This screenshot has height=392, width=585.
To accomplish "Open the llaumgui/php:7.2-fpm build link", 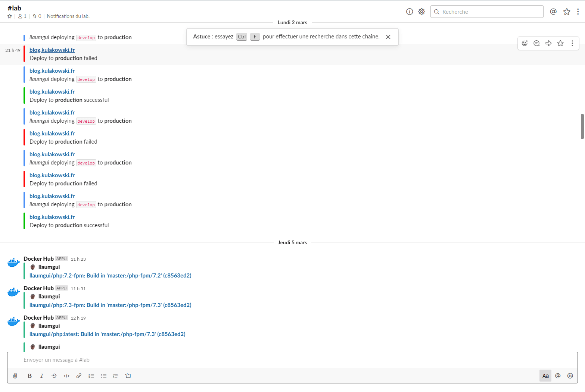I will tap(110, 276).
